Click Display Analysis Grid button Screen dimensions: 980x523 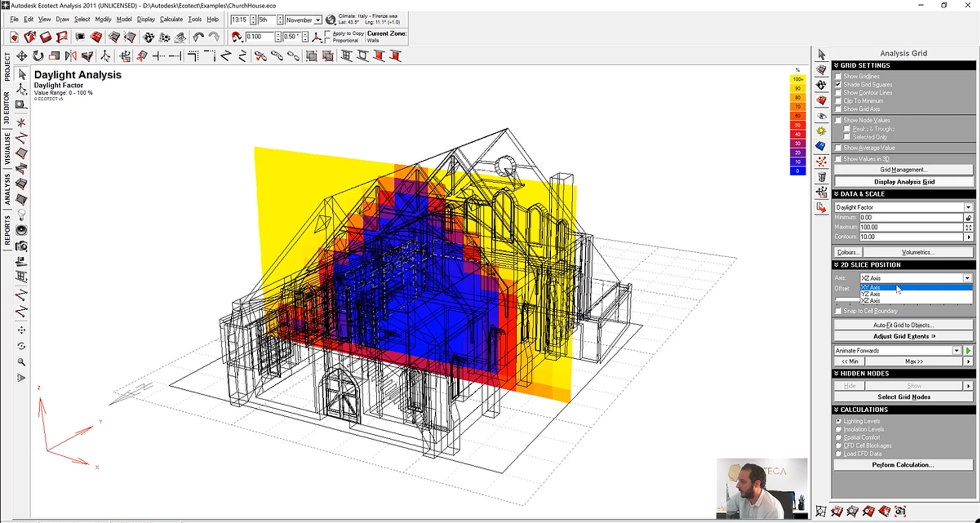coord(903,182)
